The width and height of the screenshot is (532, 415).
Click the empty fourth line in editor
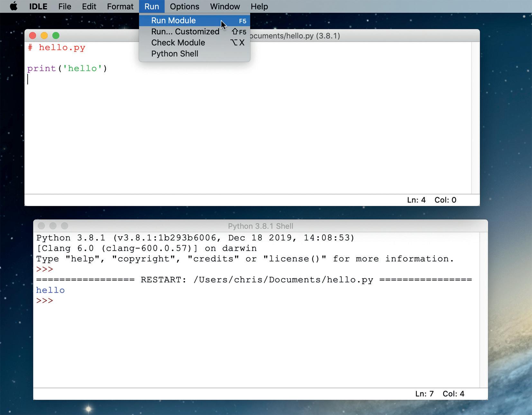(x=248, y=79)
